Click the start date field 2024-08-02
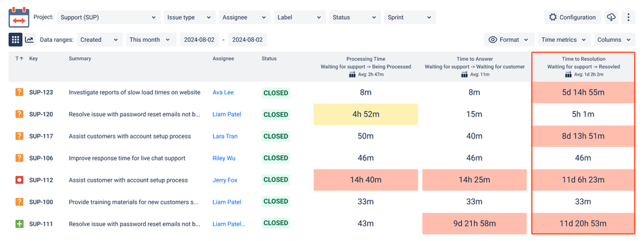644x241 pixels. coord(199,40)
